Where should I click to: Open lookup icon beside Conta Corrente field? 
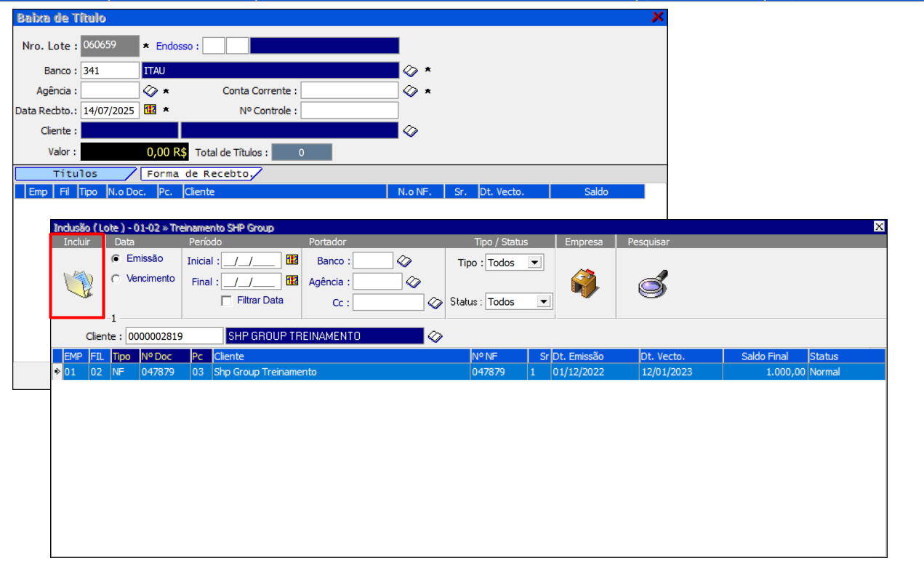(x=411, y=91)
